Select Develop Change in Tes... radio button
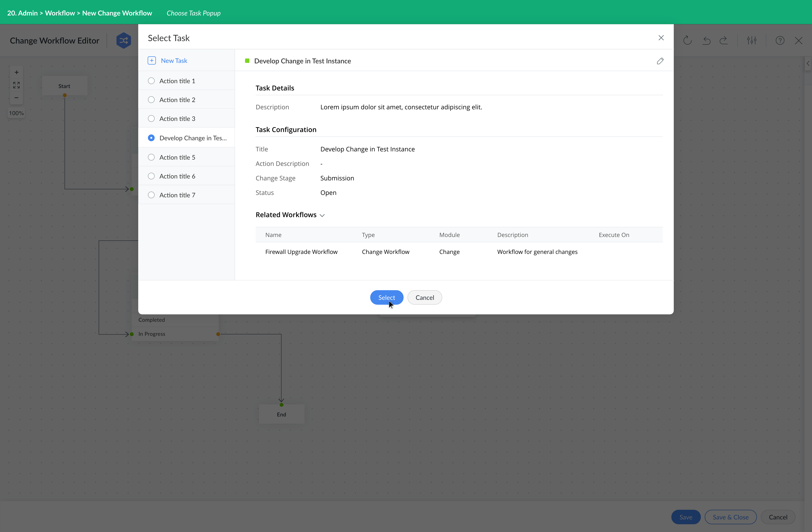This screenshot has height=532, width=812. click(x=151, y=138)
